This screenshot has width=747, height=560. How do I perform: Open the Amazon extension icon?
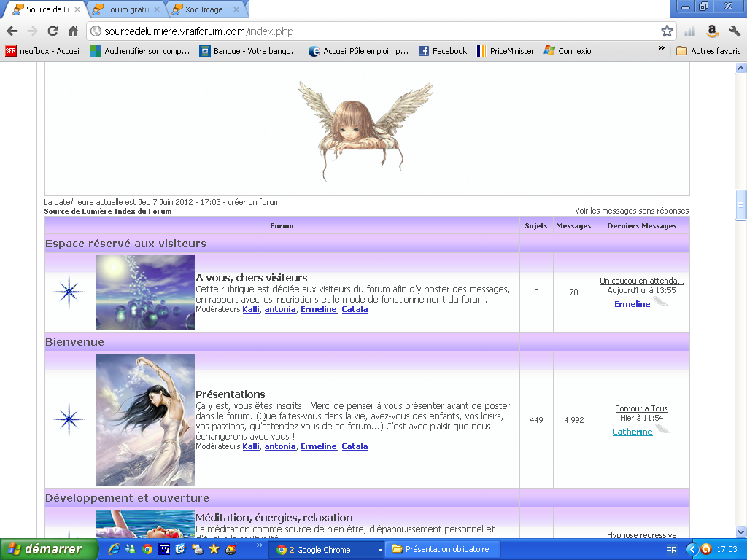pos(712,31)
